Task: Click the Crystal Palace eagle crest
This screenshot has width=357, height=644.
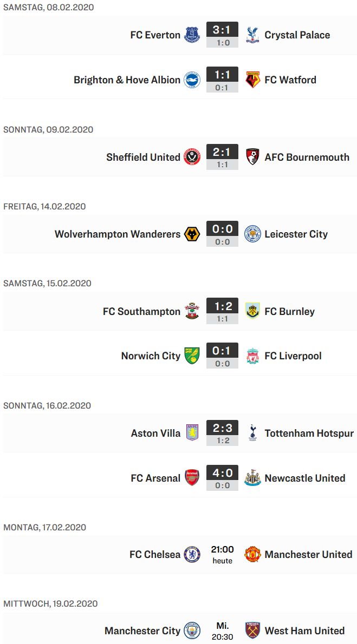Action: click(x=252, y=35)
